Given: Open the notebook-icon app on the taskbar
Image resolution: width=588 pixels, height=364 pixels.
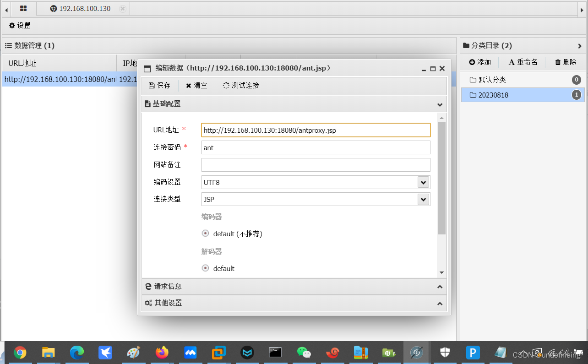Looking at the screenshot, I should pos(501,353).
